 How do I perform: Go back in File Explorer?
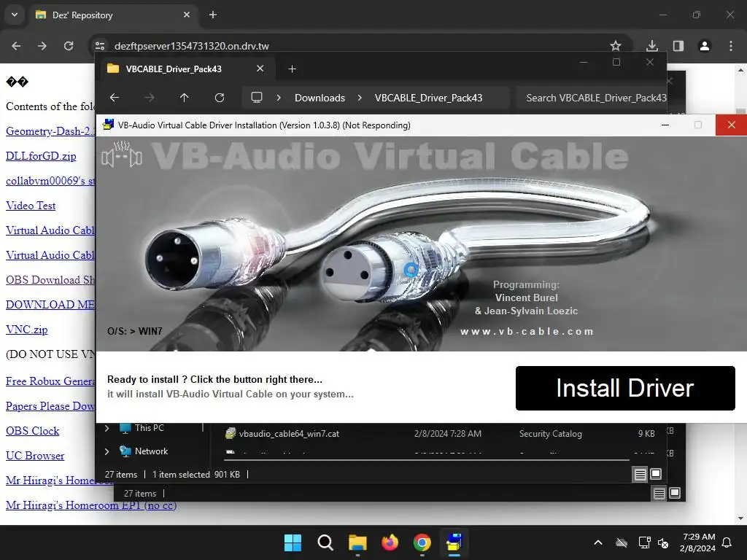pos(115,98)
